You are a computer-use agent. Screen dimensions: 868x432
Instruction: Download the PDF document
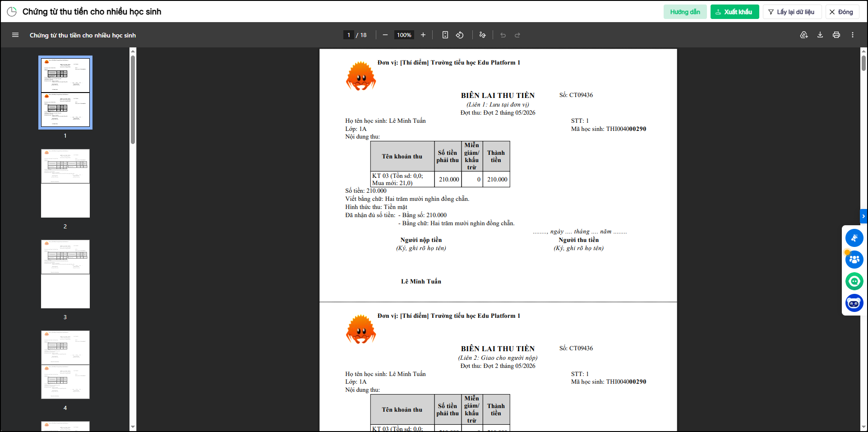(x=820, y=35)
